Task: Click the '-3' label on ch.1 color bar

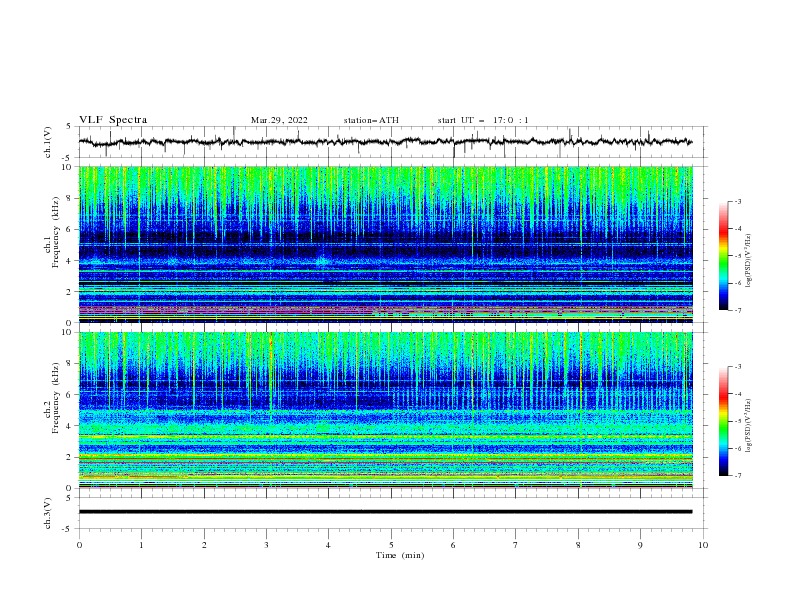Action: pyautogui.click(x=738, y=201)
